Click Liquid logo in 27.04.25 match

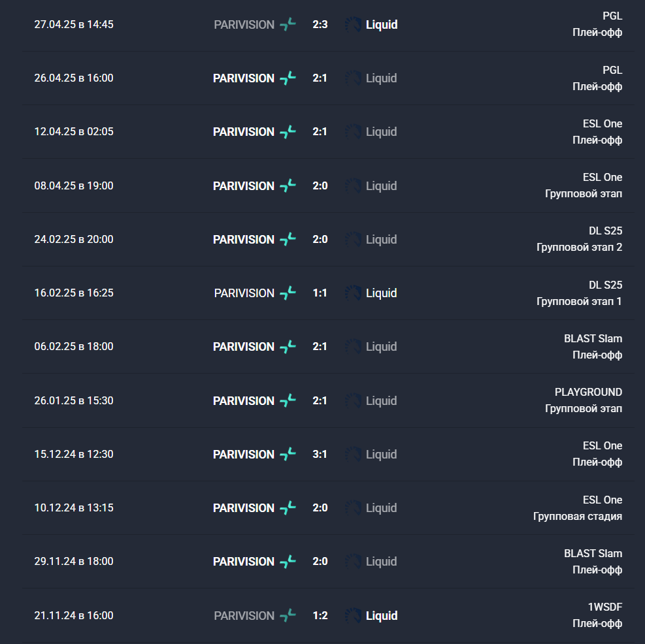point(353,25)
